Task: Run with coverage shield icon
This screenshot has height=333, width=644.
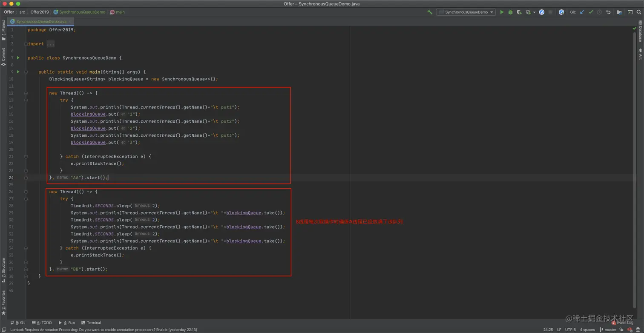Action: click(519, 12)
